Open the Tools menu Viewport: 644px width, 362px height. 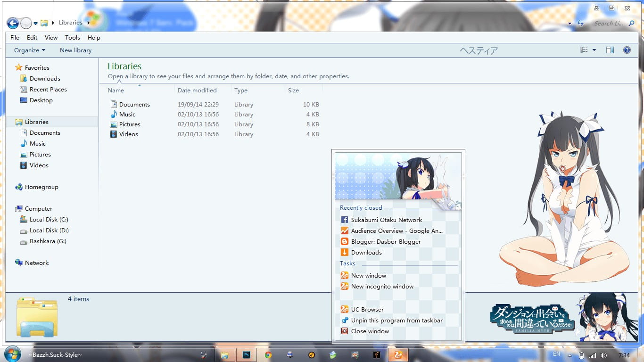pos(73,38)
